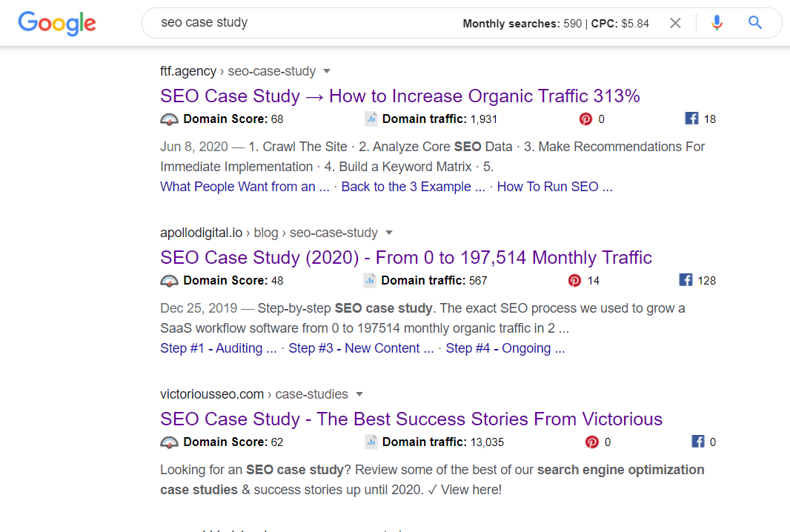Image resolution: width=790 pixels, height=532 pixels.
Task: Start voice search with the microphone icon
Action: point(717,23)
